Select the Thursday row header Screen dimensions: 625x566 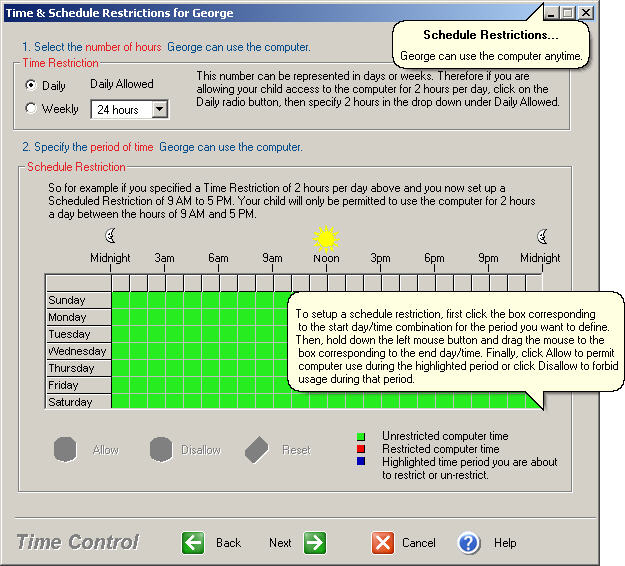(79, 368)
